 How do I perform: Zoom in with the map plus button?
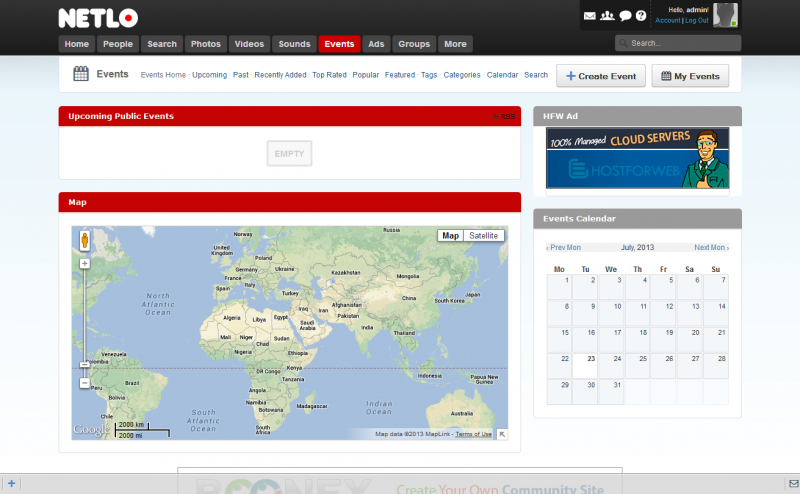pos(85,263)
